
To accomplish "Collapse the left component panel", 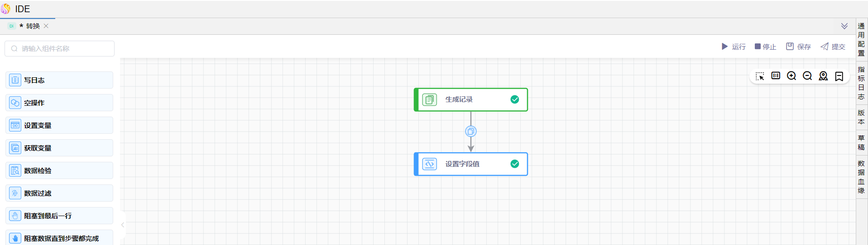I will (123, 225).
